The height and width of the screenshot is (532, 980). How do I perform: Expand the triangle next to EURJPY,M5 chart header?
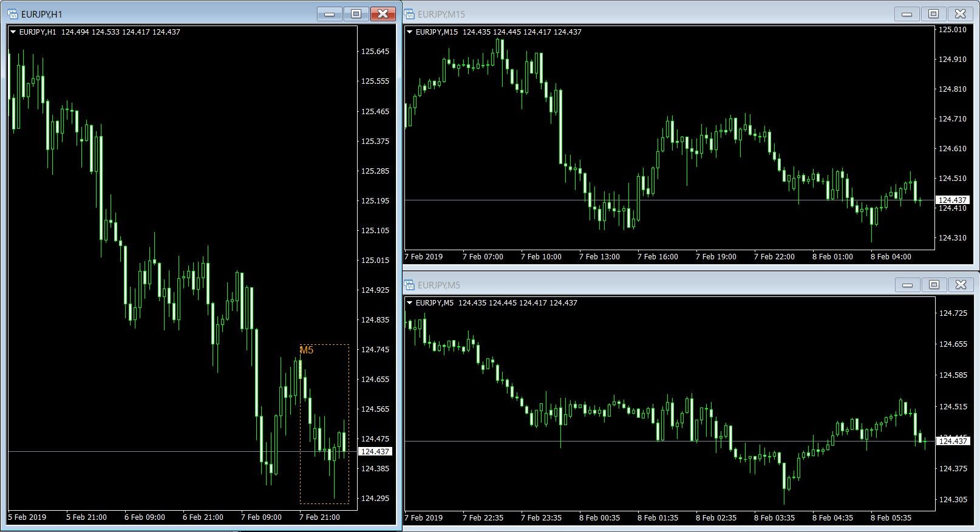410,303
